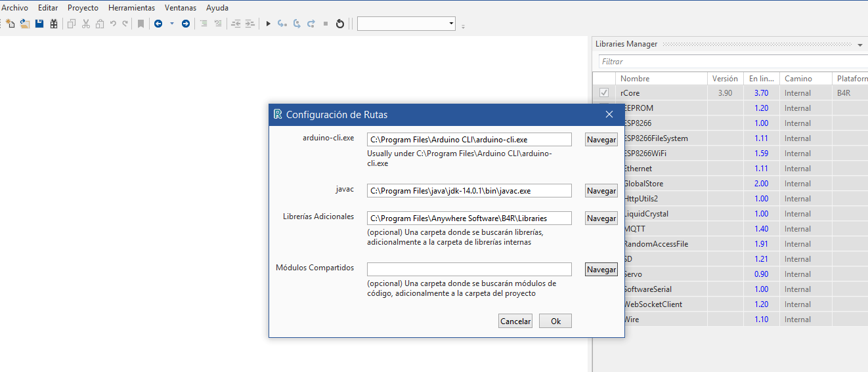Sort by the Nombre column header
The width and height of the screenshot is (868, 372).
tap(661, 79)
